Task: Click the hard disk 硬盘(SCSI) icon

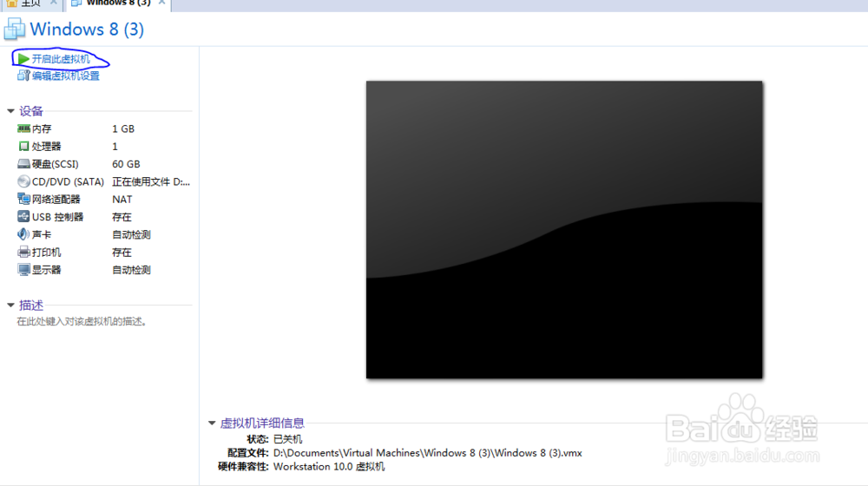Action: tap(23, 164)
